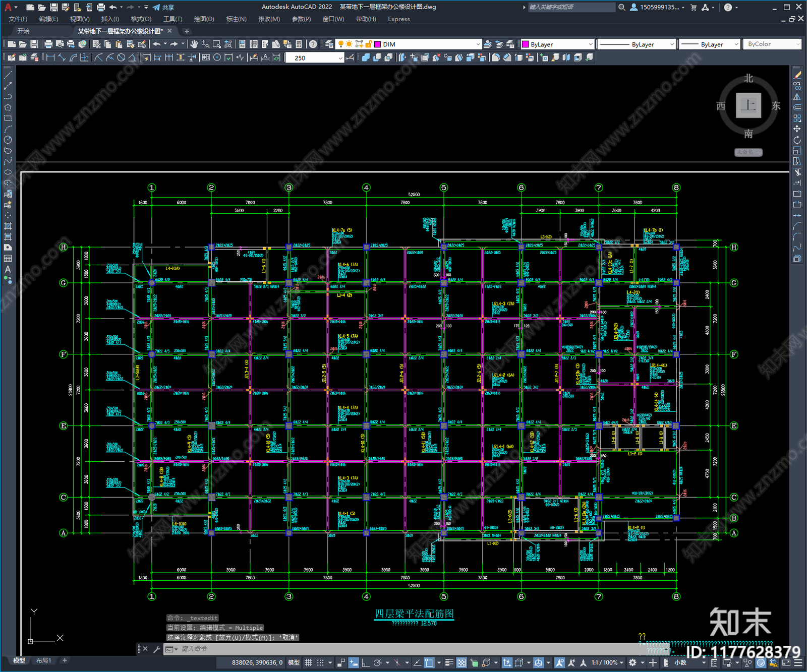Toggle snap mode in status bar
The height and width of the screenshot is (672, 807).
pos(320,662)
